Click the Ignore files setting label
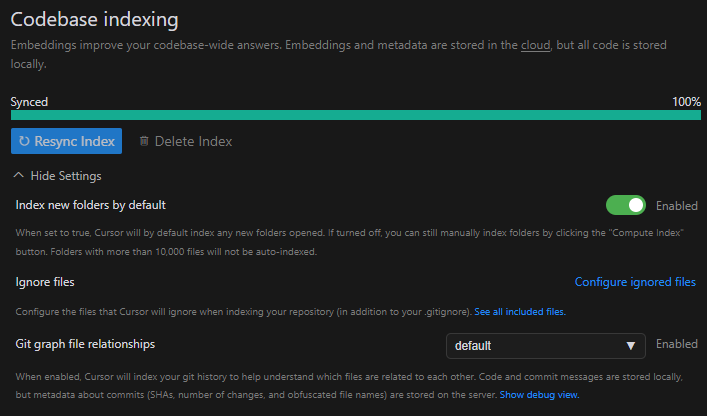 click(x=45, y=282)
